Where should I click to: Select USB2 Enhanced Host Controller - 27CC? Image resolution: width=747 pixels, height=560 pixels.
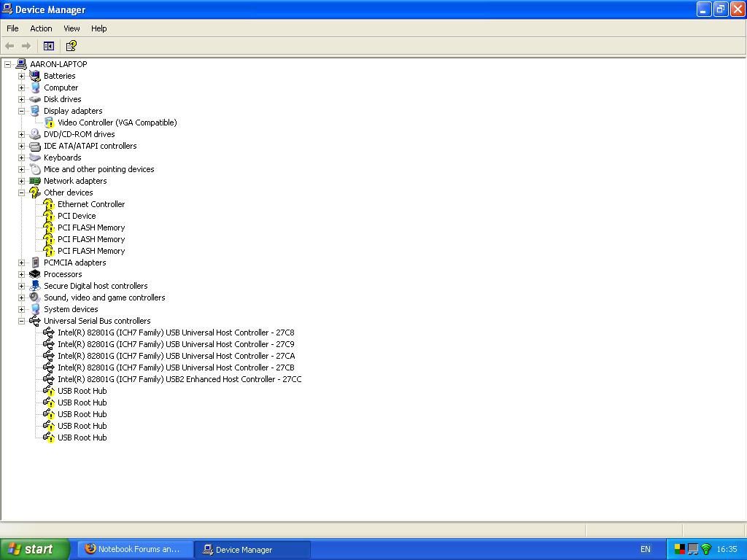(x=179, y=379)
